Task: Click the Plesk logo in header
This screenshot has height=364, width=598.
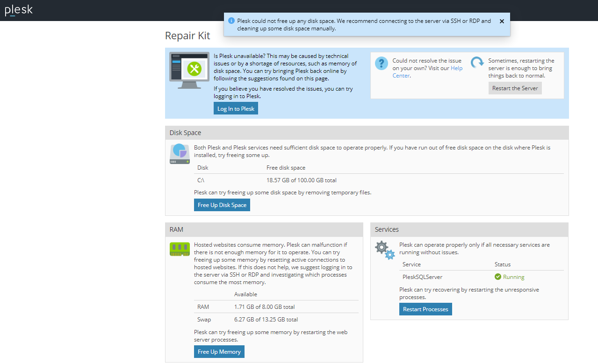Action: click(19, 10)
